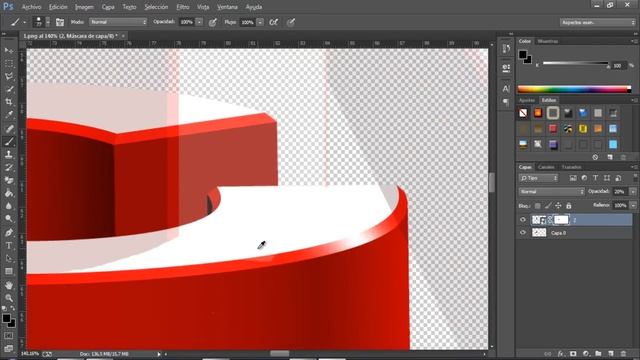Open the Archivo menu
The image size is (640, 360).
(x=31, y=7)
